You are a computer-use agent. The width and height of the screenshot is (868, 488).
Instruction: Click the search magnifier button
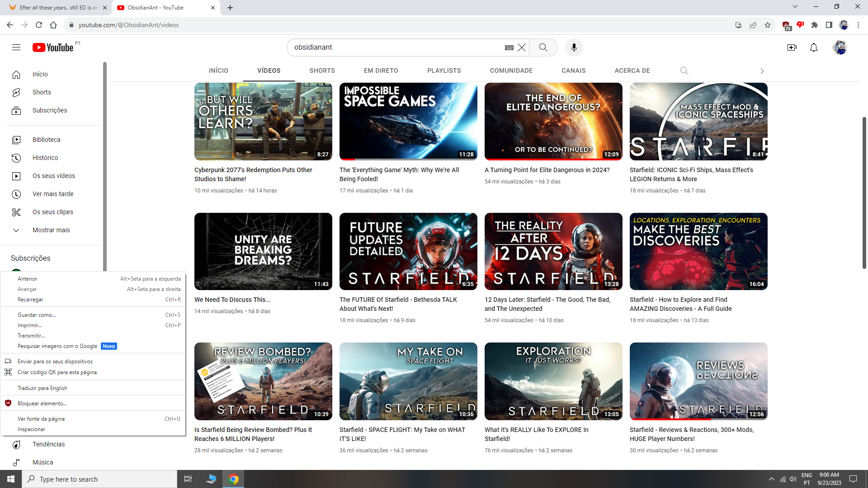pyautogui.click(x=543, y=47)
